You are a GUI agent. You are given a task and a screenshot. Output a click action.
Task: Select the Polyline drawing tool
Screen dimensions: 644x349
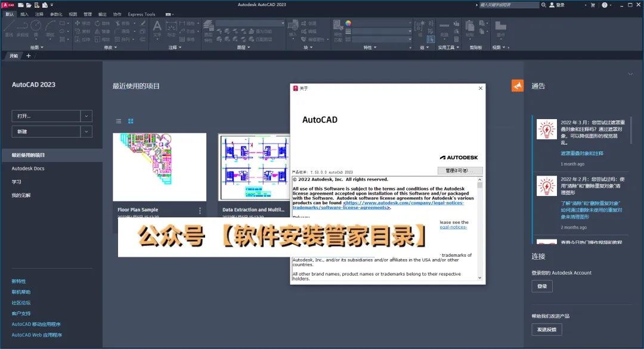click(22, 29)
